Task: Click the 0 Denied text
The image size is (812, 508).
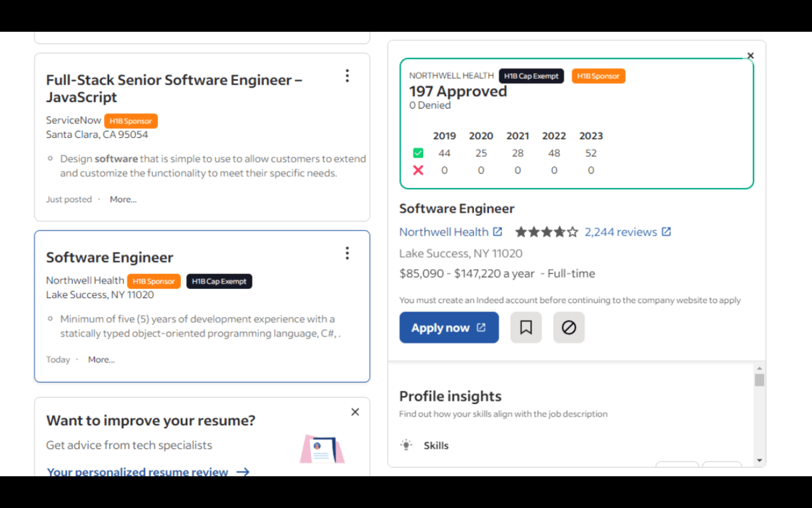Action: 430,105
